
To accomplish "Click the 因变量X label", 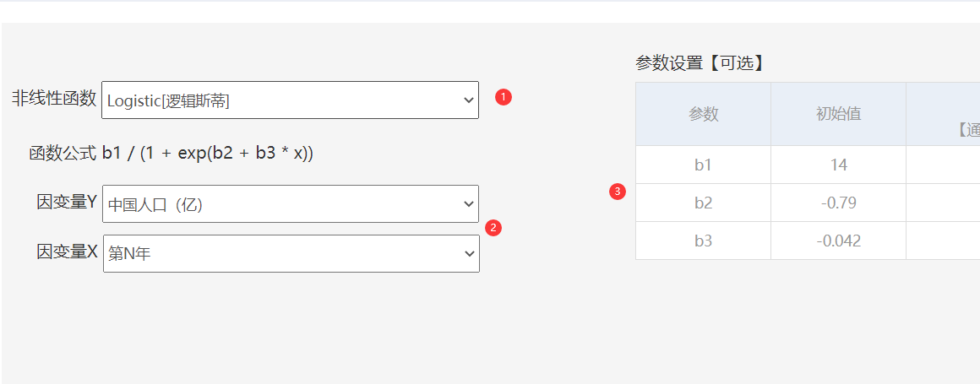I will coord(68,251).
